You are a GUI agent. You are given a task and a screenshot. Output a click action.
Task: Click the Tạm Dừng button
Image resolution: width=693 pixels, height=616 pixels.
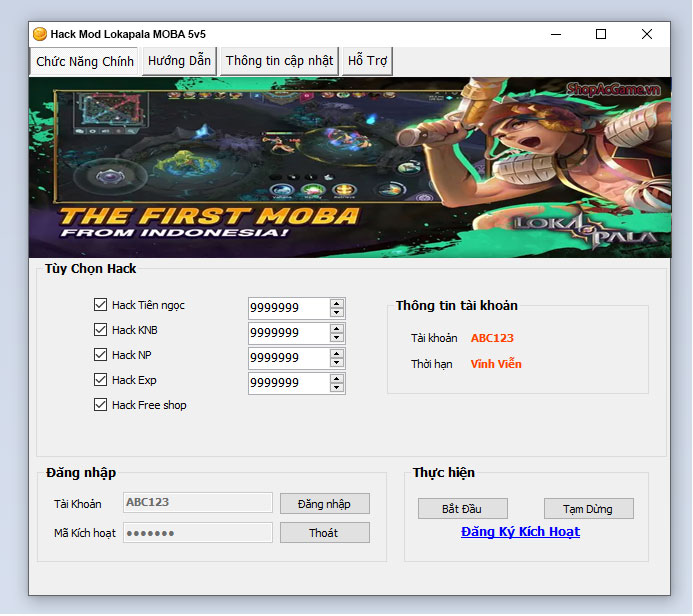(x=588, y=509)
